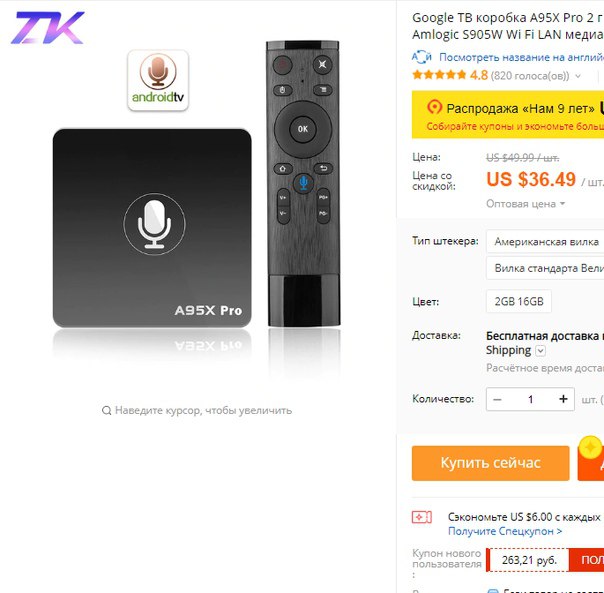Click the Android TV microphone badge

click(158, 80)
